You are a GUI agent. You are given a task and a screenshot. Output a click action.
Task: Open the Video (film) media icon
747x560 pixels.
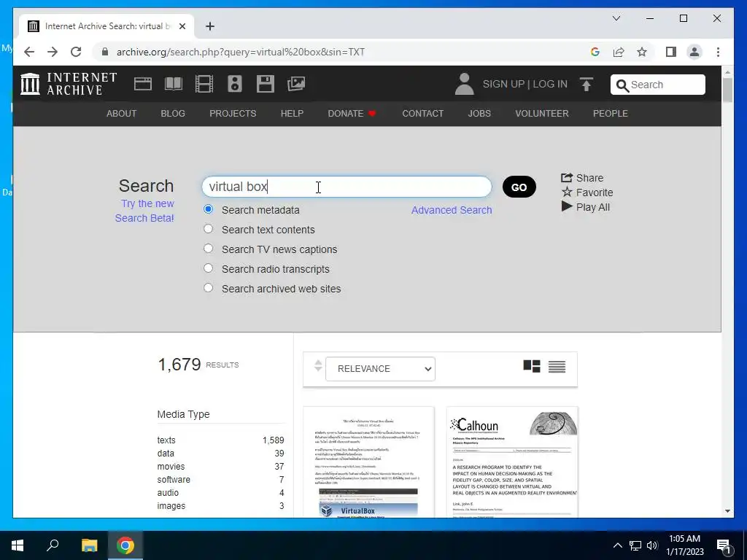204,84
